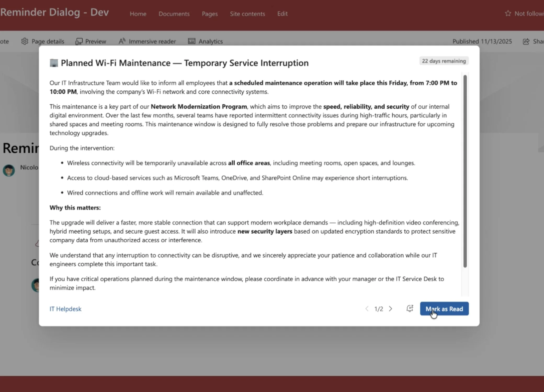544x392 pixels.
Task: Select the Home navigation item
Action: click(138, 14)
